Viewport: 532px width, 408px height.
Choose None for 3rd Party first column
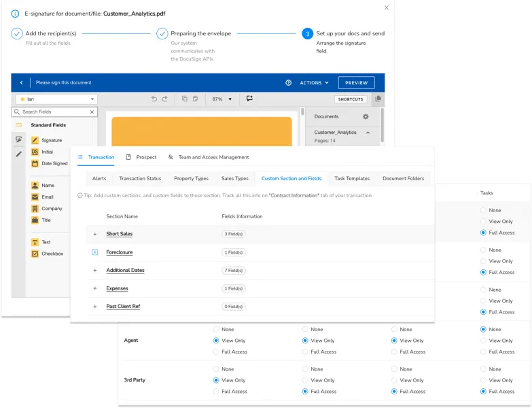pos(216,369)
